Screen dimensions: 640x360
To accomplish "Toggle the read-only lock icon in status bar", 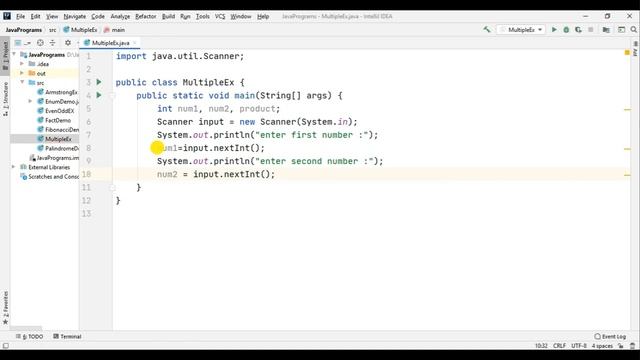I will pos(621,346).
